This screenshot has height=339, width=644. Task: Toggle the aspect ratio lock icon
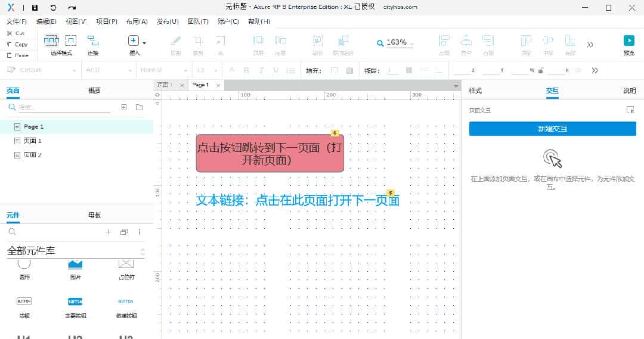tap(541, 70)
